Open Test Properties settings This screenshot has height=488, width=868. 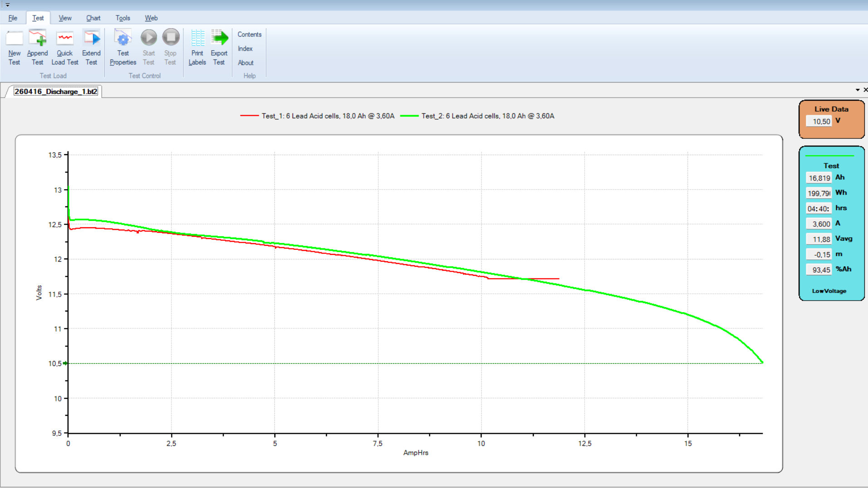pos(123,39)
